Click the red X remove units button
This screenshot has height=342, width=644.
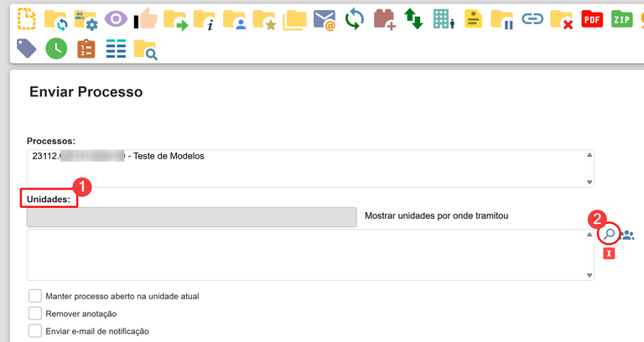coord(609,254)
